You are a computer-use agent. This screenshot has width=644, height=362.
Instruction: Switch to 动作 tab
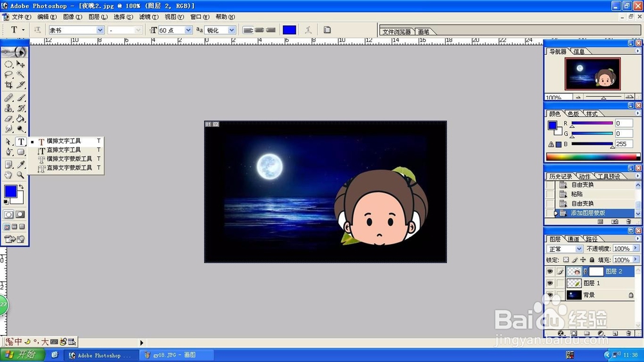(x=585, y=176)
